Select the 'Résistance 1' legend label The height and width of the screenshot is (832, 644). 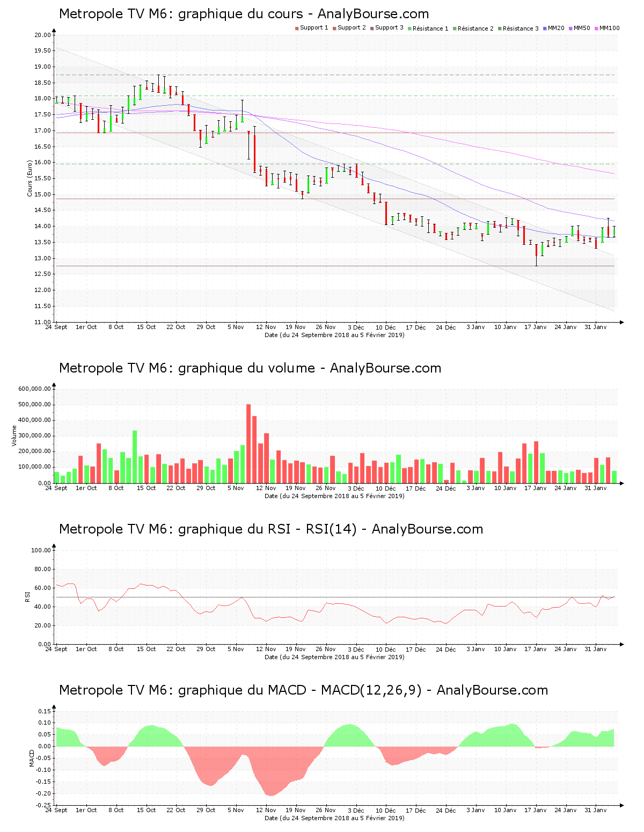pos(430,28)
